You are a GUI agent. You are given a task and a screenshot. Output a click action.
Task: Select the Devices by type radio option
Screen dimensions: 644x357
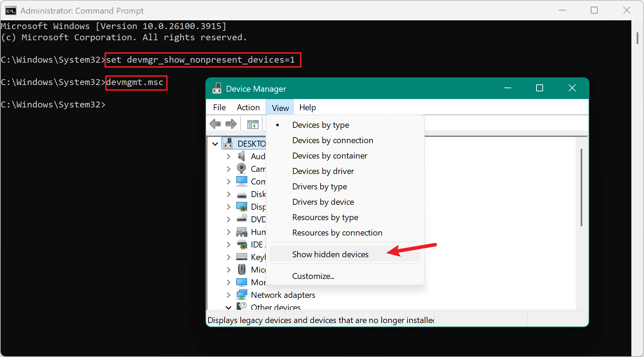pos(320,125)
